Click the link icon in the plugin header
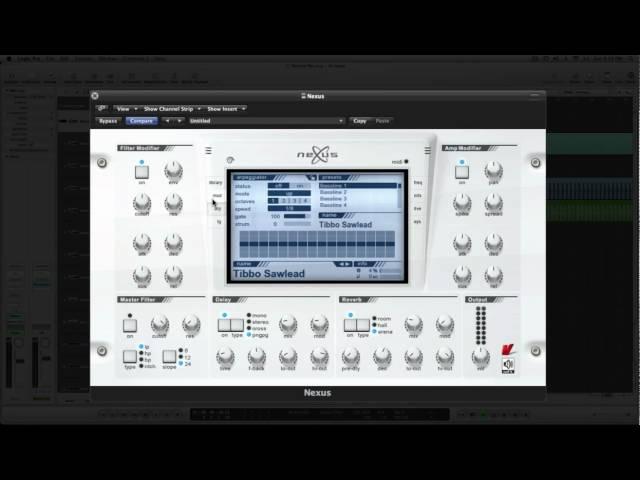 tap(102, 109)
